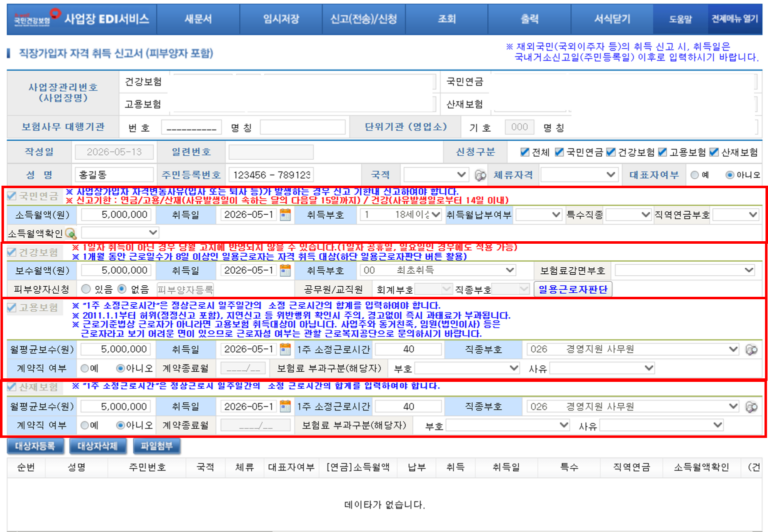Open 조회 menu
This screenshot has width=768, height=532.
point(447,19)
